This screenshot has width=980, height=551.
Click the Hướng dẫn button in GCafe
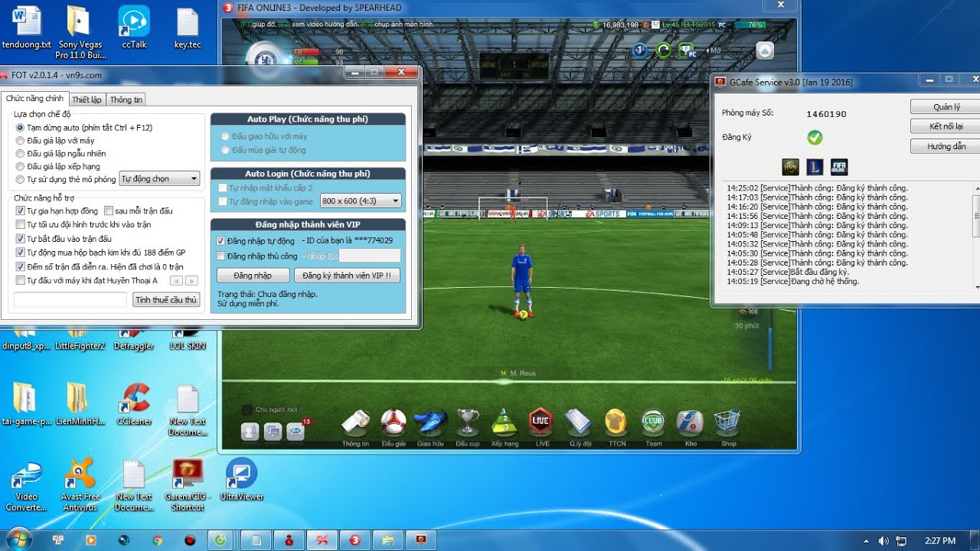point(946,146)
